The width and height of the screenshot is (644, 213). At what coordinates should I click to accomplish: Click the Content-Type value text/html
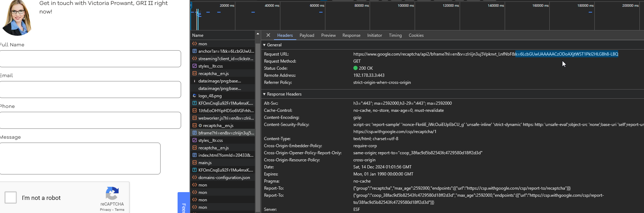coord(376,139)
